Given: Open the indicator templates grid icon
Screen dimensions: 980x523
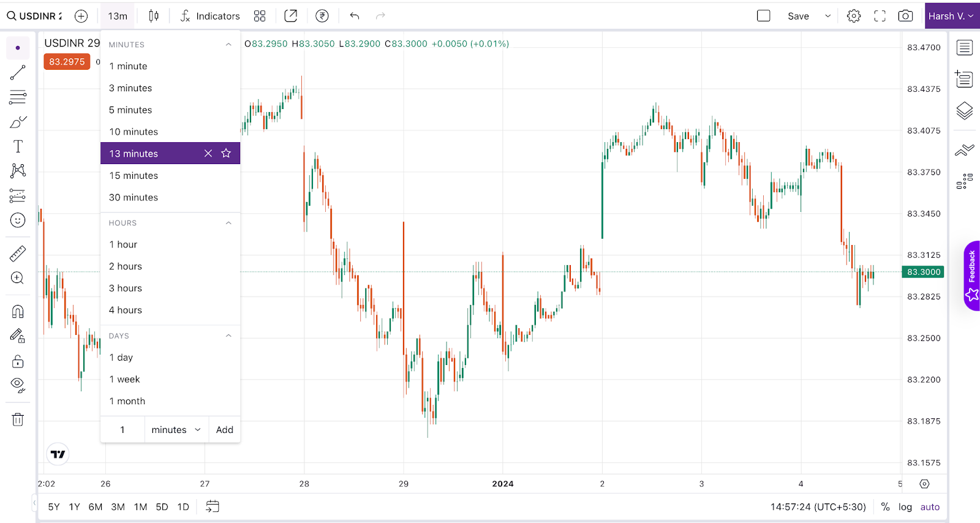Looking at the screenshot, I should [260, 16].
